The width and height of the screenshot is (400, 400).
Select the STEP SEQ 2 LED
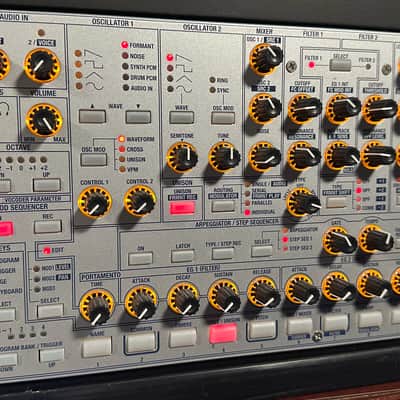285,248
